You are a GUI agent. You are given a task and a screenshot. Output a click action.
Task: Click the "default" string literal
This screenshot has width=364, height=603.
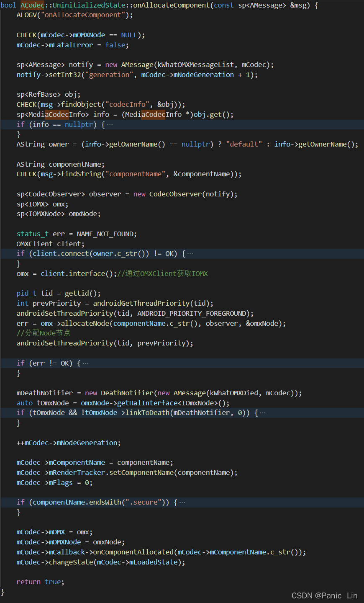click(244, 144)
